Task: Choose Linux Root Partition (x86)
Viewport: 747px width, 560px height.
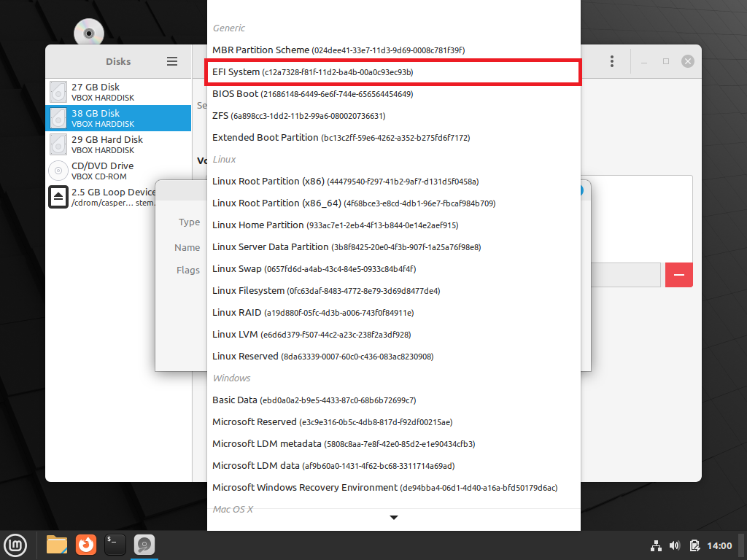Action: click(393, 182)
